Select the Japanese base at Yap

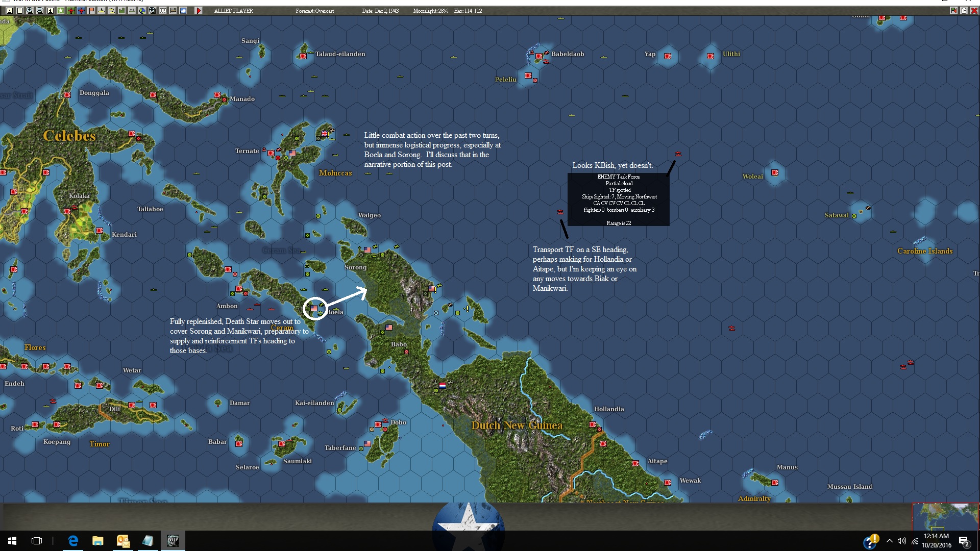coord(668,56)
